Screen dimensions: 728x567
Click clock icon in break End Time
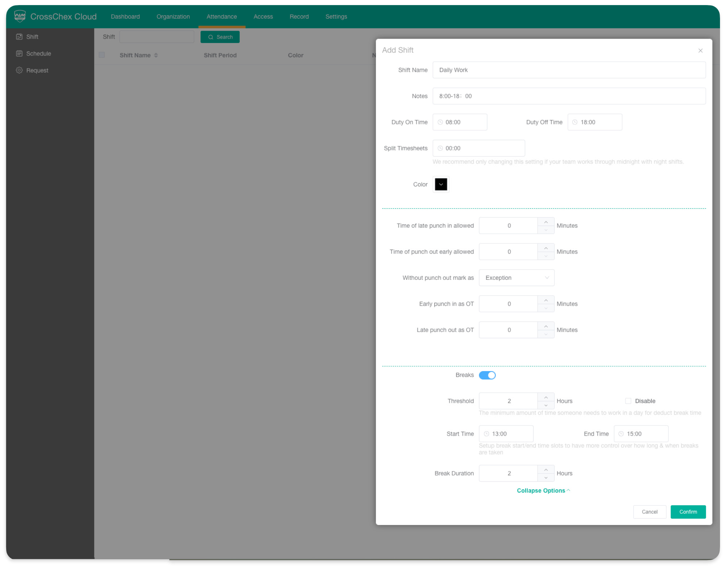point(621,434)
